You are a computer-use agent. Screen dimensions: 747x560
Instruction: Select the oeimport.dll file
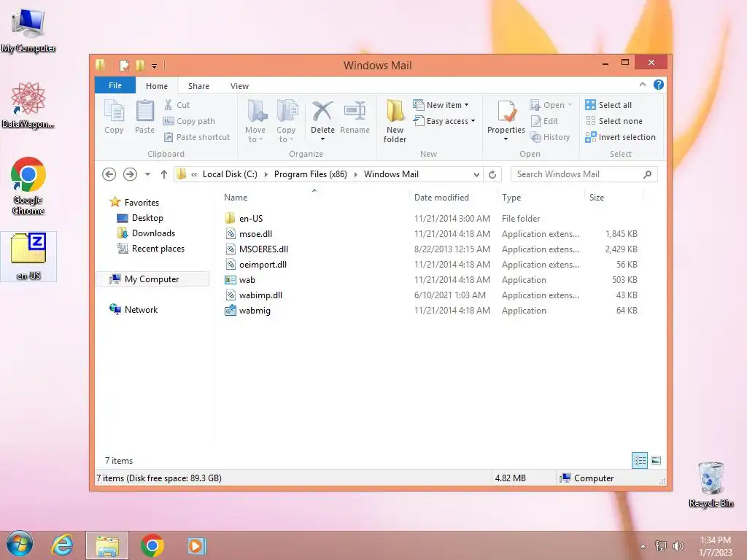(x=263, y=264)
